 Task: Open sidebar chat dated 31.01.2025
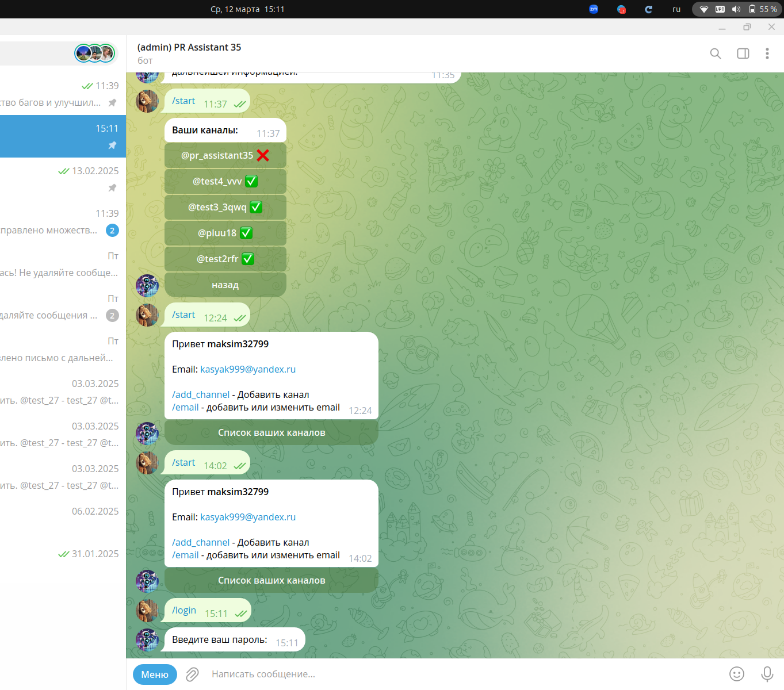[x=63, y=562]
